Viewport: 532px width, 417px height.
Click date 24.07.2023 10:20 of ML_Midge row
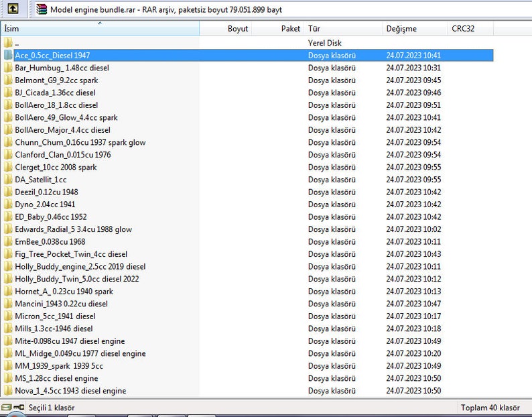tap(413, 353)
